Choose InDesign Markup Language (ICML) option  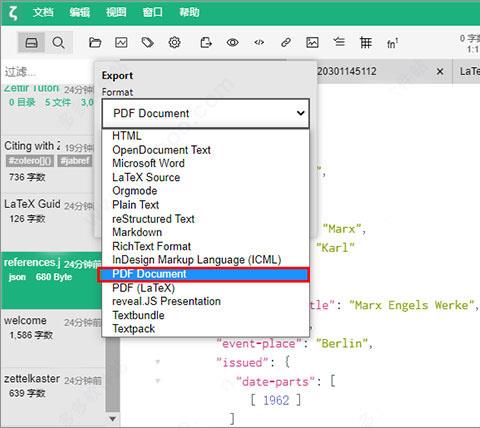(x=206, y=260)
